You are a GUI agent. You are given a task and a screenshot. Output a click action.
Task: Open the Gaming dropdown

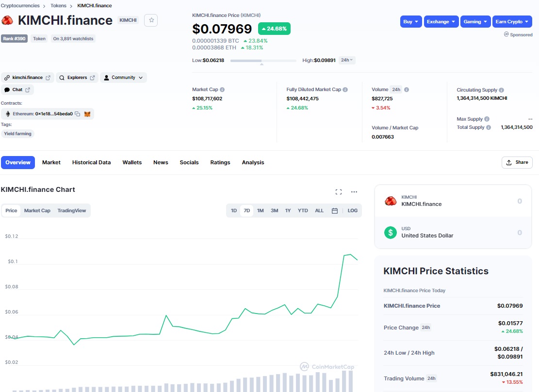point(475,22)
